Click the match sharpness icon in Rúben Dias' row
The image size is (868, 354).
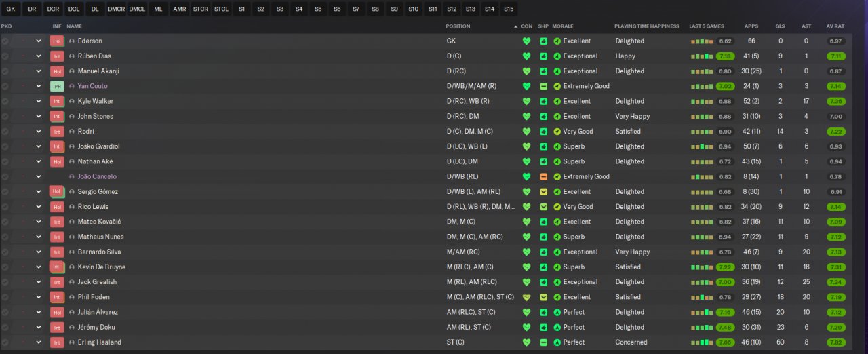544,56
